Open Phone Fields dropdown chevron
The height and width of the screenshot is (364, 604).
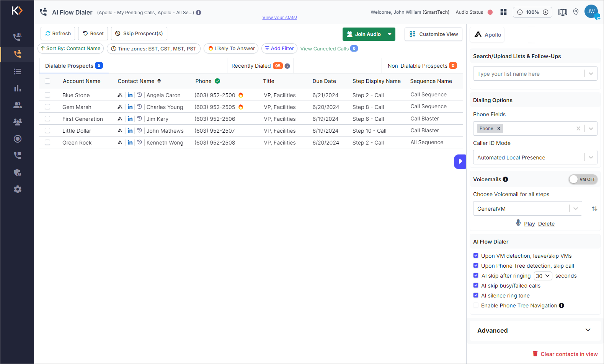point(591,128)
